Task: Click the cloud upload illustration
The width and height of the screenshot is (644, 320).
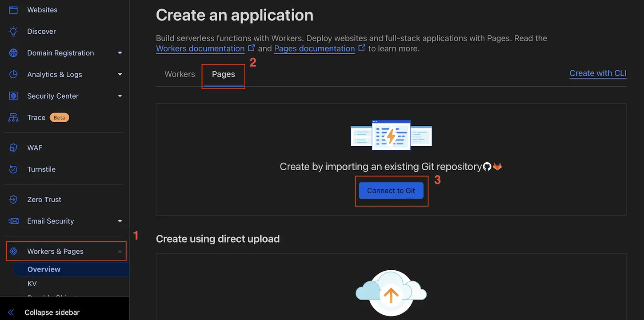Action: pyautogui.click(x=391, y=293)
